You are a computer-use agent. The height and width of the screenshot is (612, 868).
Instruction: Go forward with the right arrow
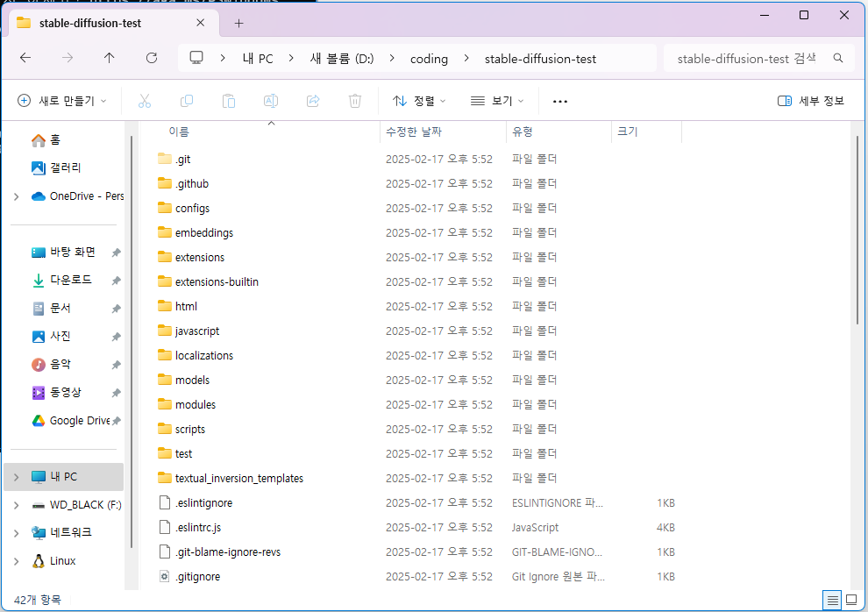[68, 58]
